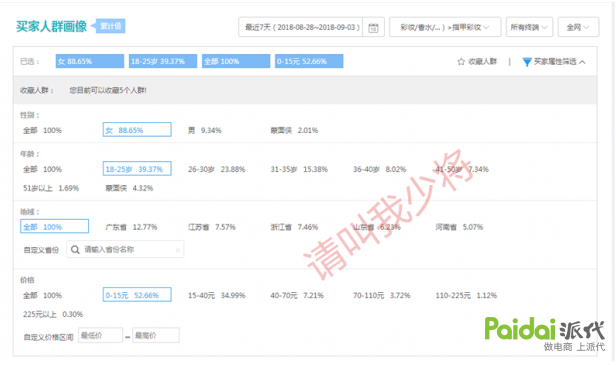The width and height of the screenshot is (616, 365).
Task: Select the 浙江省 7.46% region option
Action: pyautogui.click(x=294, y=227)
